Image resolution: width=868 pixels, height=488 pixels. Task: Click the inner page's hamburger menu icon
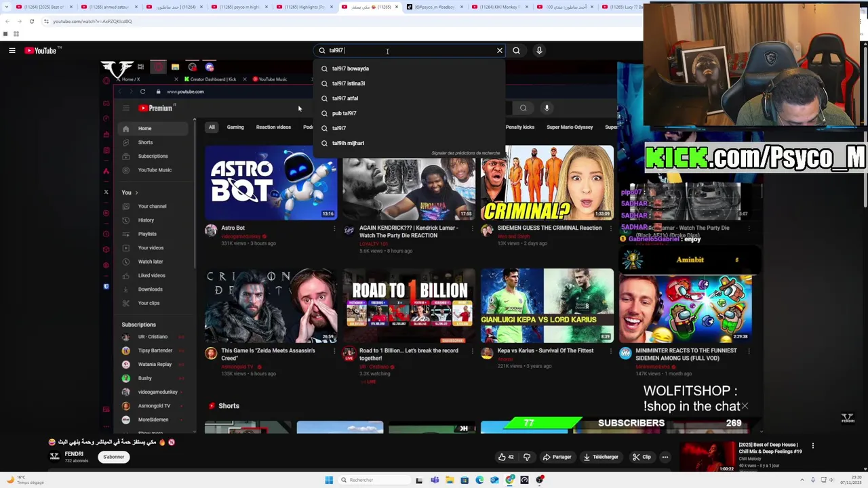[125, 108]
